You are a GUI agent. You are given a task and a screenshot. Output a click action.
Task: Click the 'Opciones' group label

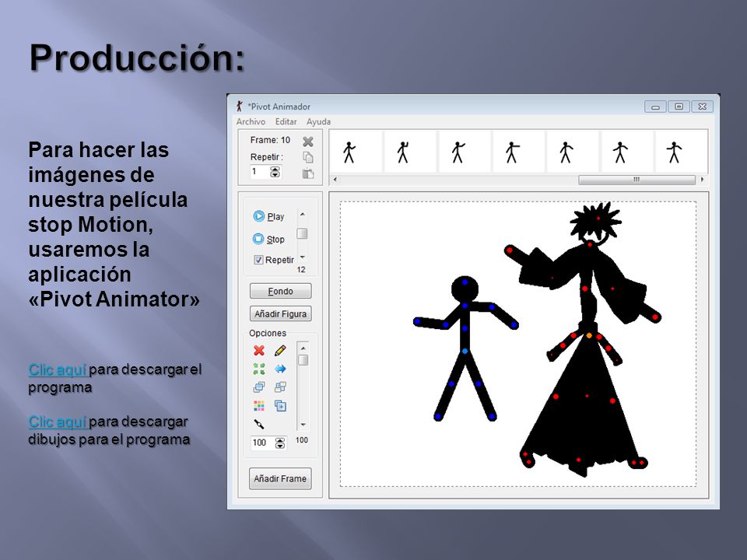pyautogui.click(x=268, y=334)
